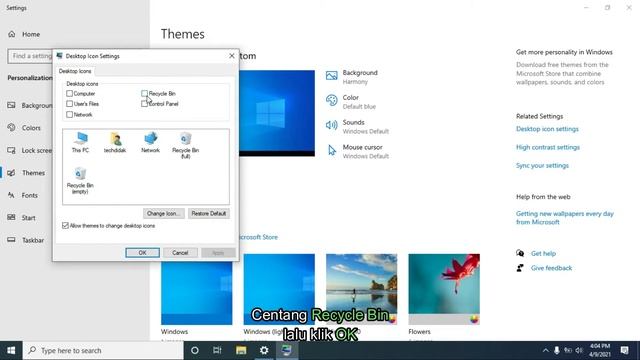Screen dimensions: 640x360
Task: Open the network icon in the system tray
Action: [568, 350]
